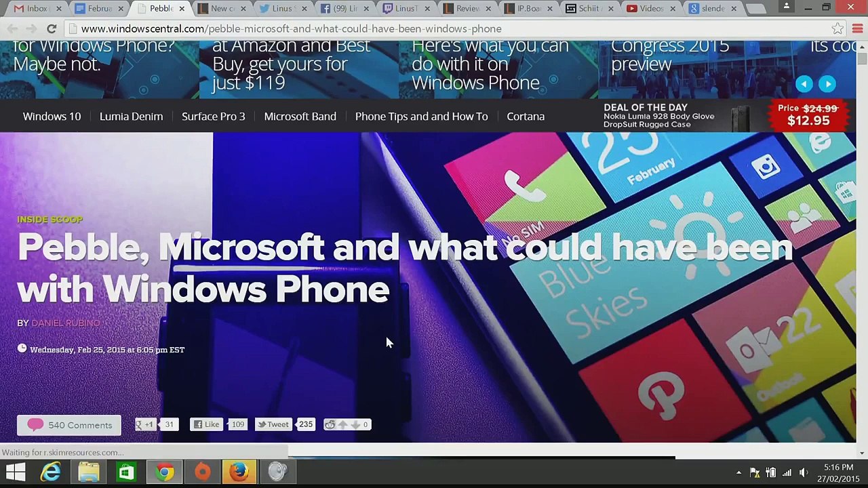Bookmark this page with the star icon

point(838,29)
